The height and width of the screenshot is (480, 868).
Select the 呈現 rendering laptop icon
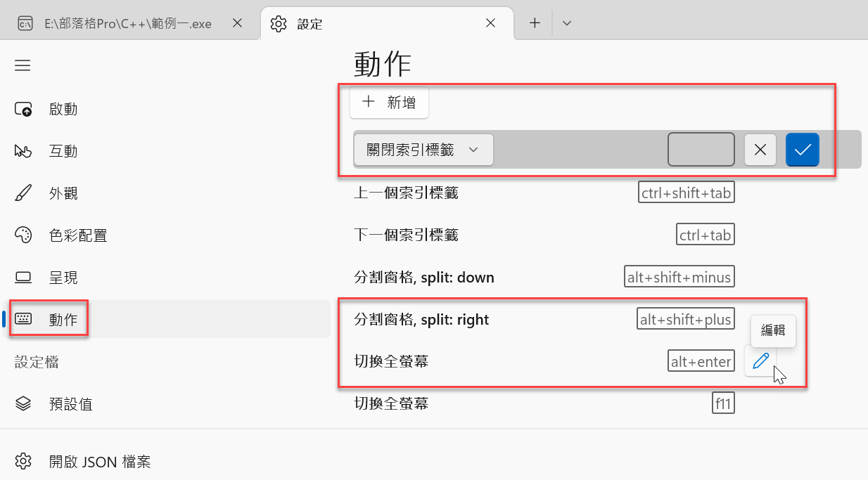click(x=23, y=278)
